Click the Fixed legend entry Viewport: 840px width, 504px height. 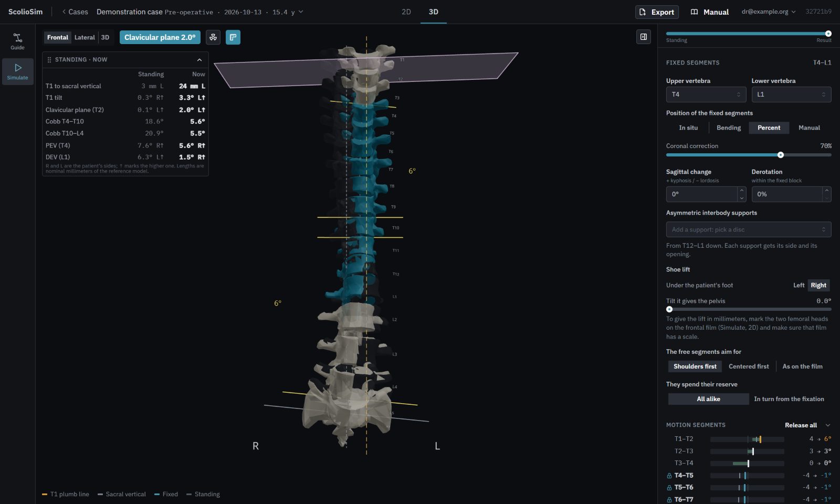pos(166,495)
